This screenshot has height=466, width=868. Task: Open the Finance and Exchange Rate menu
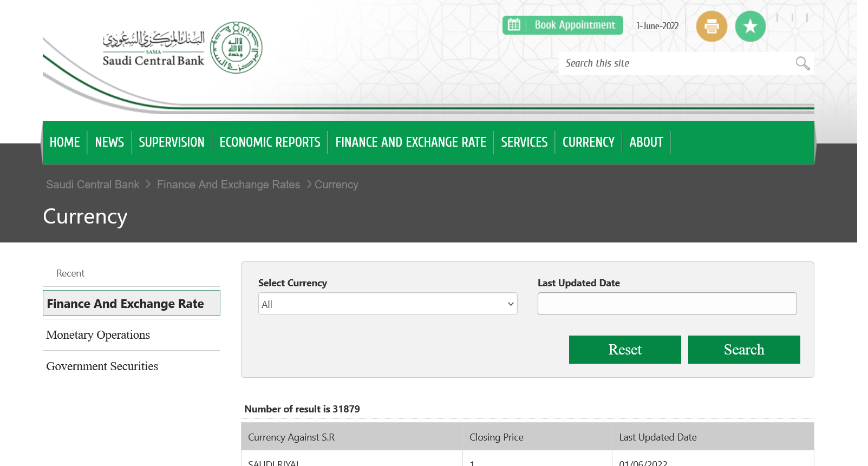click(x=410, y=142)
